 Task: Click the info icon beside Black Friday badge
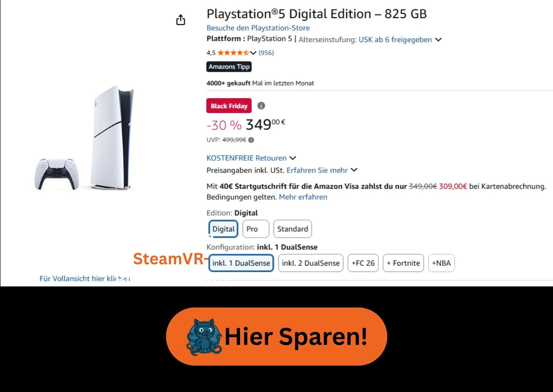[x=261, y=106]
